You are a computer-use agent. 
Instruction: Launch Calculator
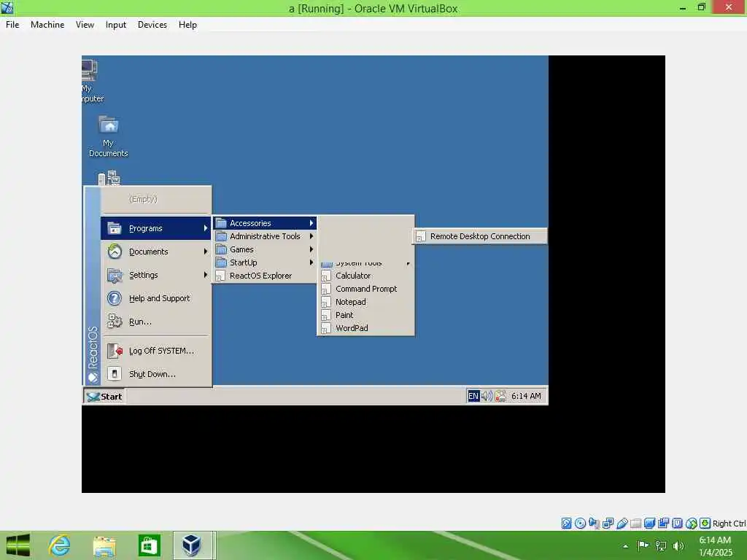[366, 276]
